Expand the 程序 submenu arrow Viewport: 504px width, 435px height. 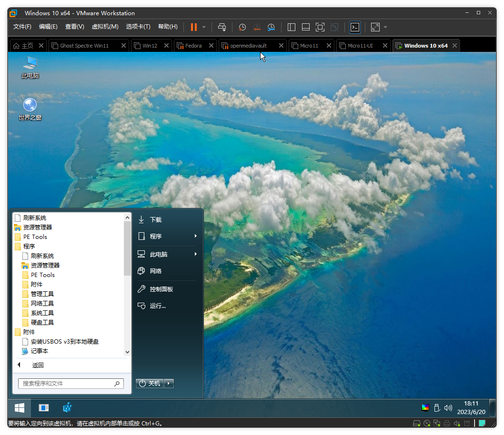click(x=195, y=236)
